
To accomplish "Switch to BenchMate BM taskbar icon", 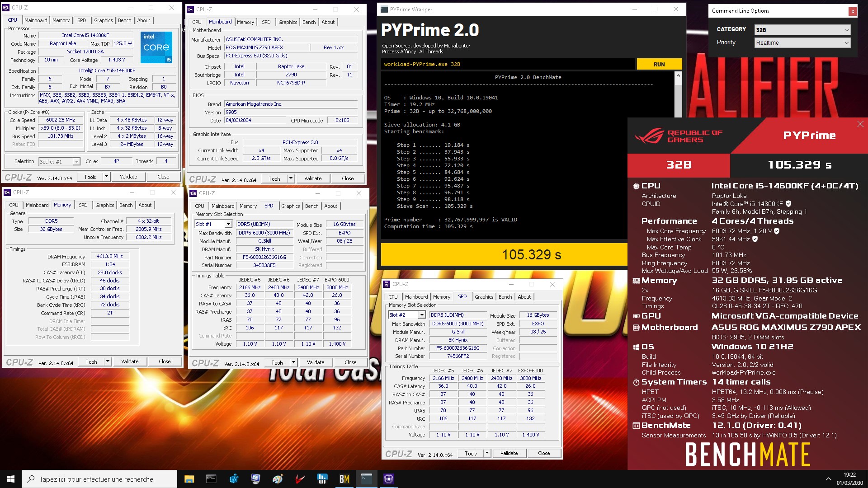I will 344,479.
